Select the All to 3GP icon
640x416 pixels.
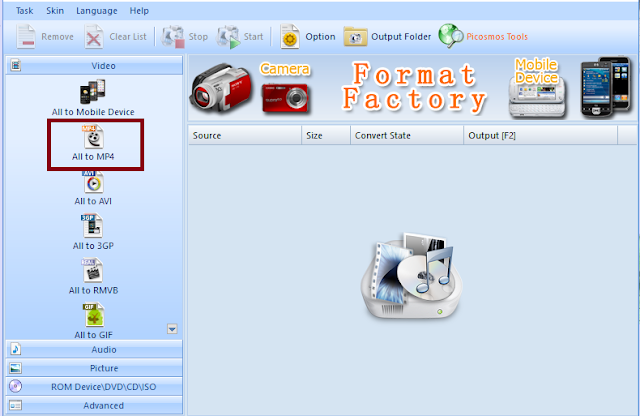tap(92, 226)
